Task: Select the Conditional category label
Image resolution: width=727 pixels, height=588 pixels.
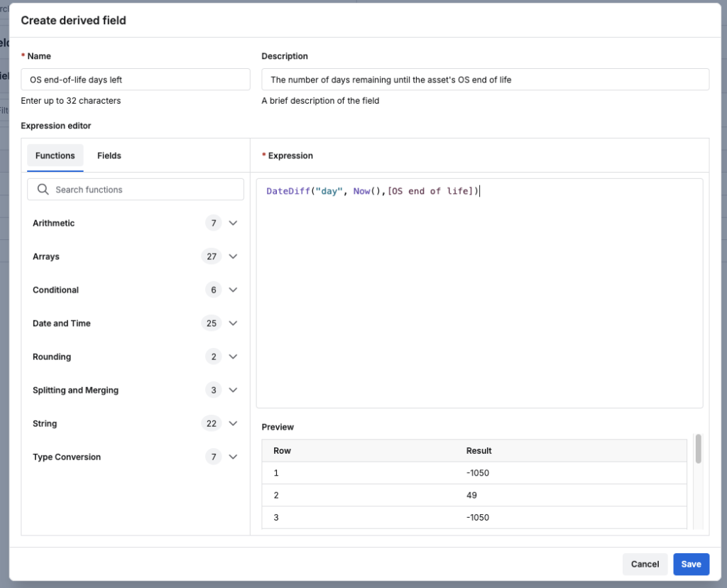Action: coord(55,290)
